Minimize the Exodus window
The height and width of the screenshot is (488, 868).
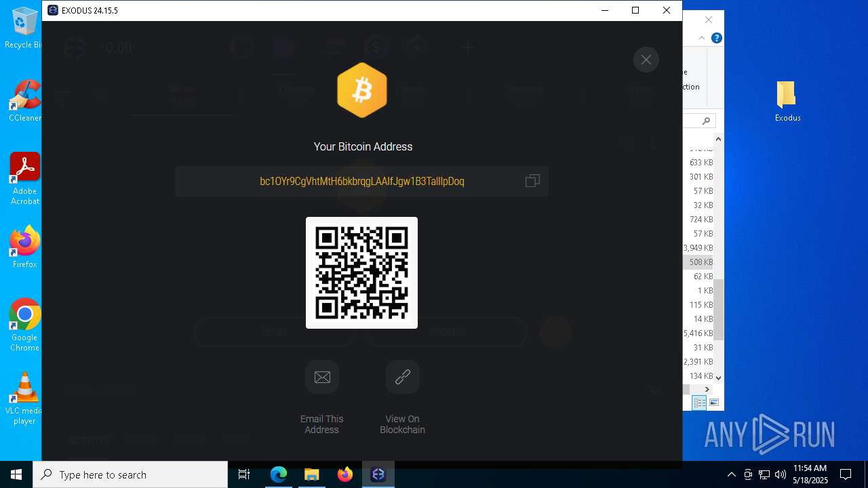point(604,10)
